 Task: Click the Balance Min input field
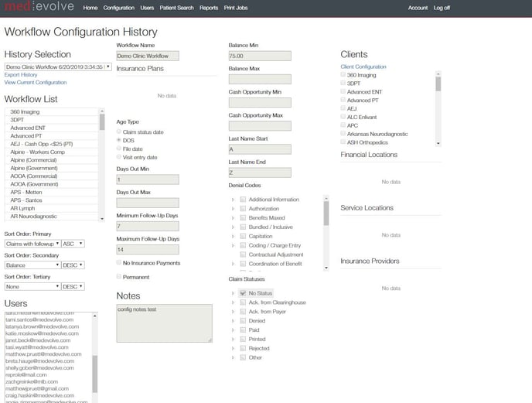(259, 56)
